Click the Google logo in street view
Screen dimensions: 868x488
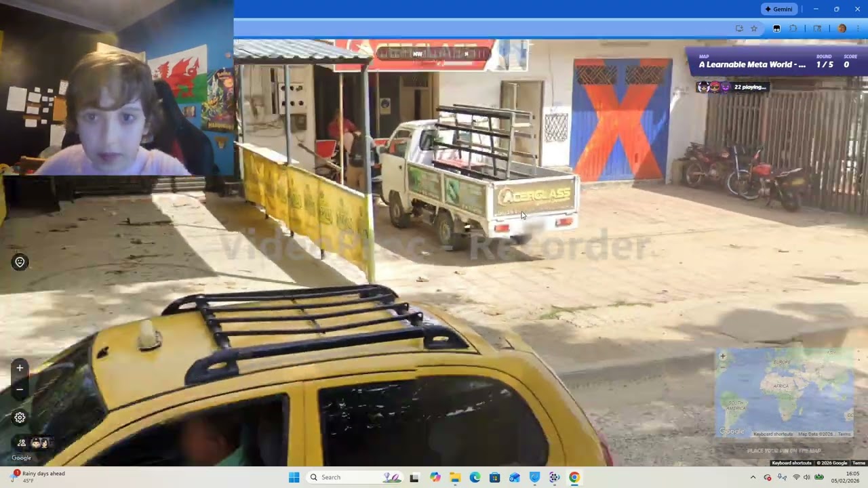pos(21,458)
